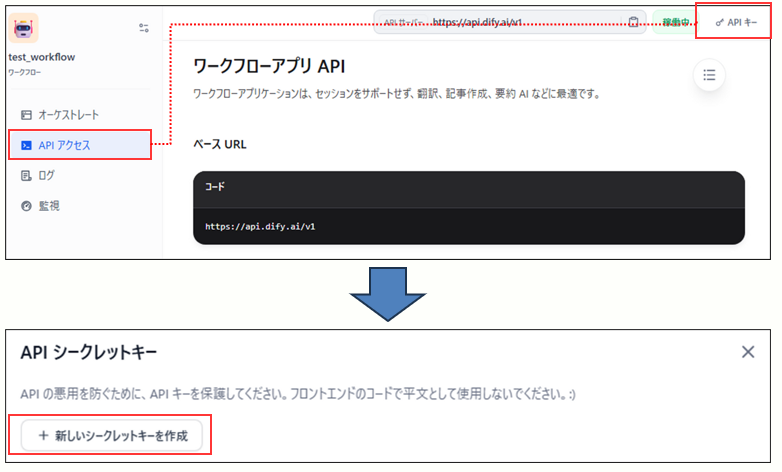782x472 pixels.
Task: Copy the API server URL with clipboard icon
Action: click(633, 22)
